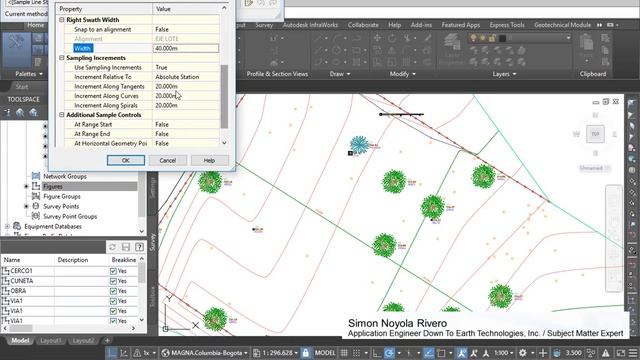Toggle MODEL space button in status bar
640x360 pixels.
click(325, 353)
